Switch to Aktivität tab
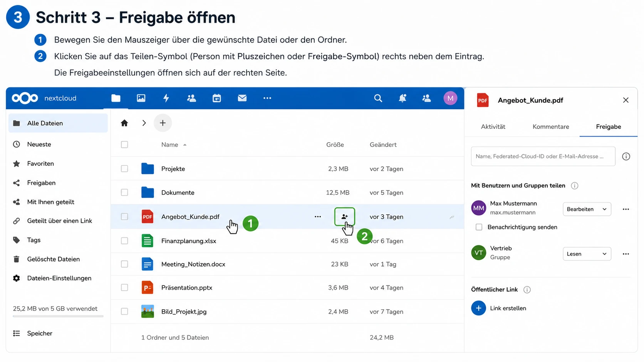This screenshot has height=362, width=644. pos(493,127)
